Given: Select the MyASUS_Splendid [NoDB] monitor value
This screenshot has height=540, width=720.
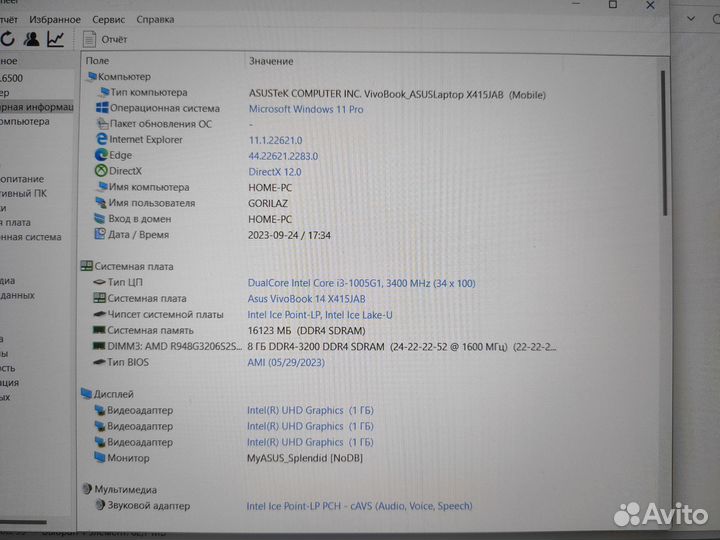Looking at the screenshot, I should pos(305,458).
